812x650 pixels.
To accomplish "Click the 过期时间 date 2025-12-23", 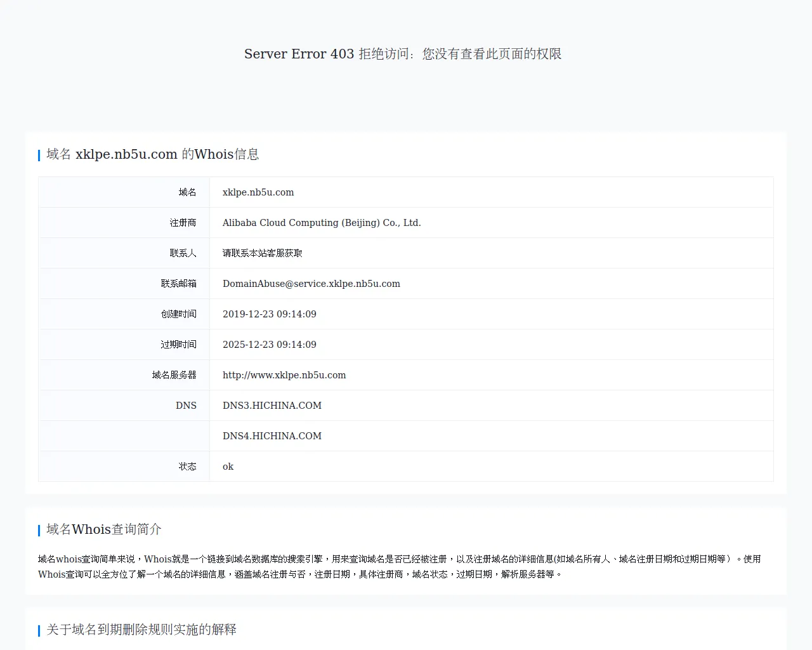I will pos(269,344).
